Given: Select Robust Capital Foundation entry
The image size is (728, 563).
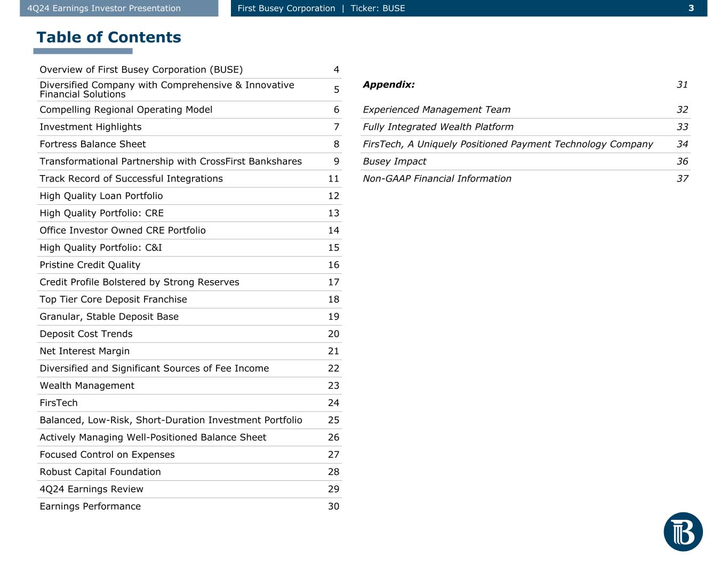Looking at the screenshot, I should [189, 472].
